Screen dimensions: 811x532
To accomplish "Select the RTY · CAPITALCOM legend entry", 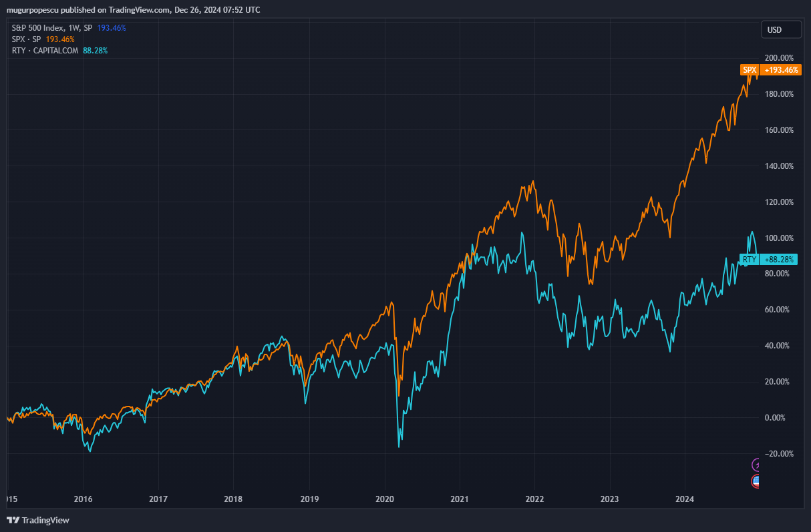I will 45,51.
